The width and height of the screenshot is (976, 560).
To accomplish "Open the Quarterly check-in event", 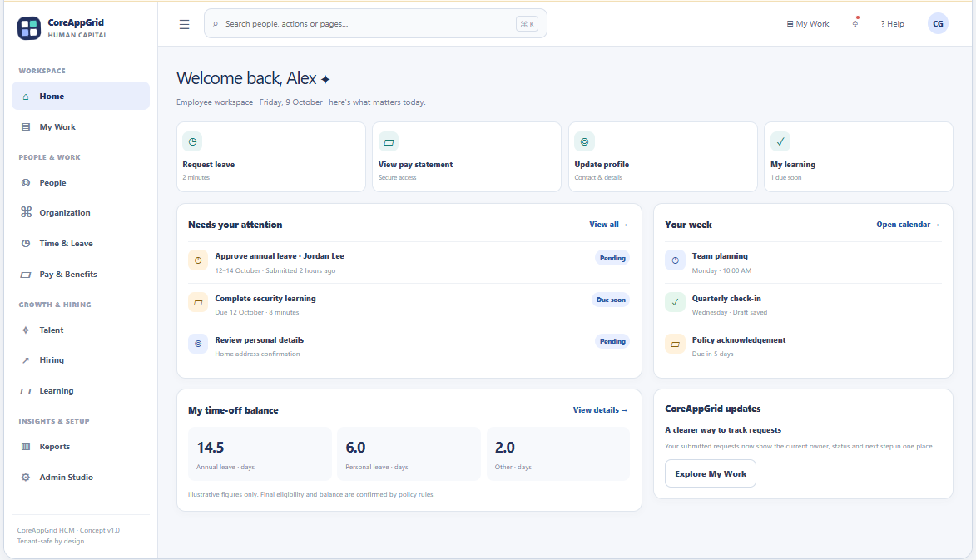I will tap(803, 305).
